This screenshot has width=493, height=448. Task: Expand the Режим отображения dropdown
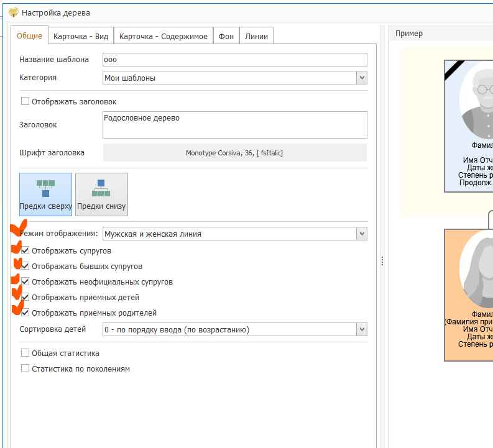tap(361, 234)
